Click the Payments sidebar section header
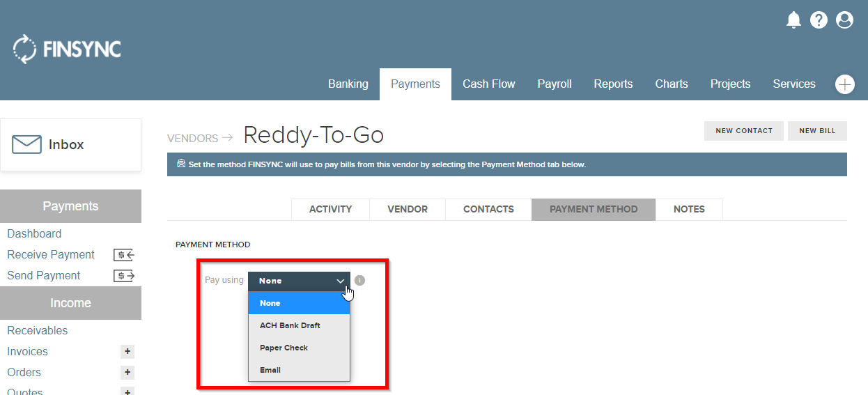Screen dimensions: 868x395 point(70,206)
